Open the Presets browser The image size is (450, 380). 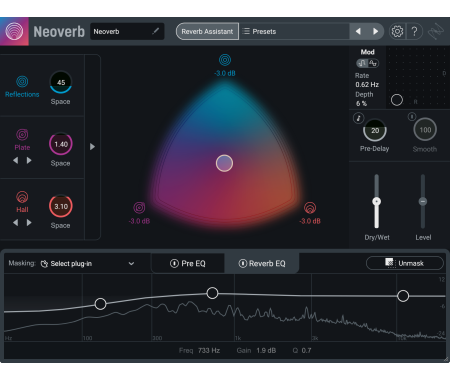pyautogui.click(x=294, y=31)
